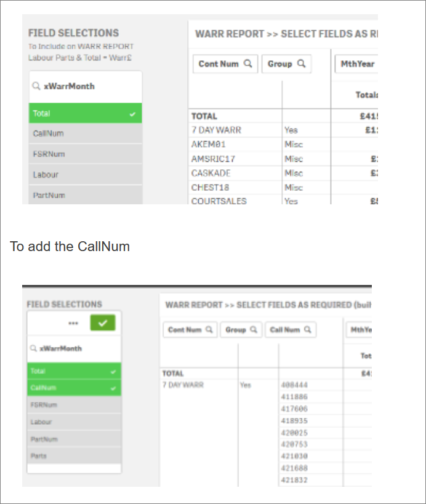This screenshot has width=426, height=504.
Task: Select FSRNum in the upper field list
Action: tap(85, 154)
